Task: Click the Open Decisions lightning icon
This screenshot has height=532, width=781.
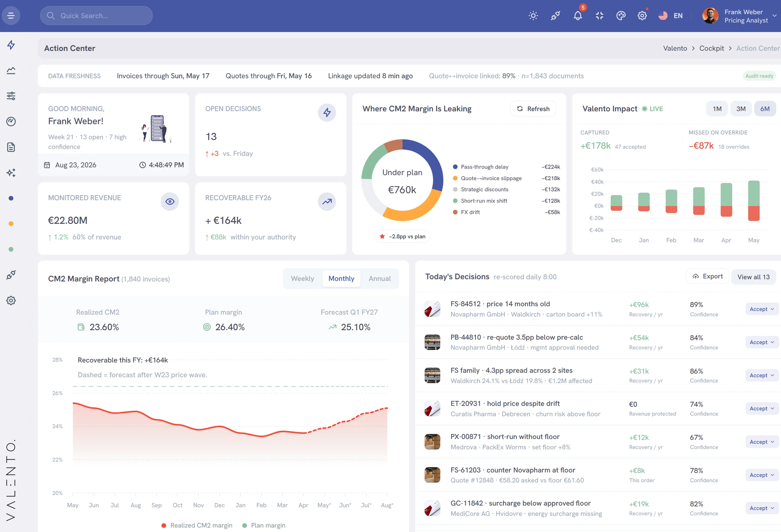Action: [x=327, y=112]
